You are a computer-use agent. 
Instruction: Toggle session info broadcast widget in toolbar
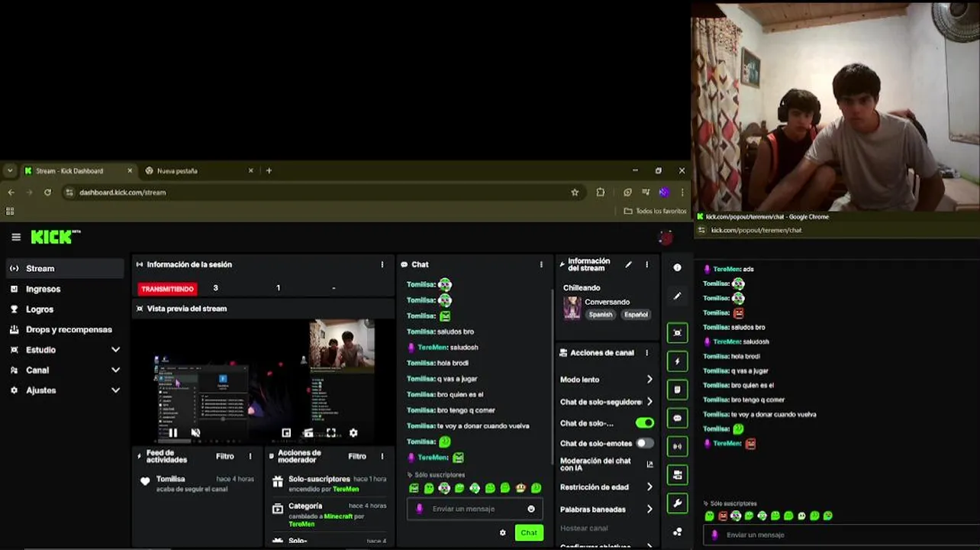click(677, 446)
